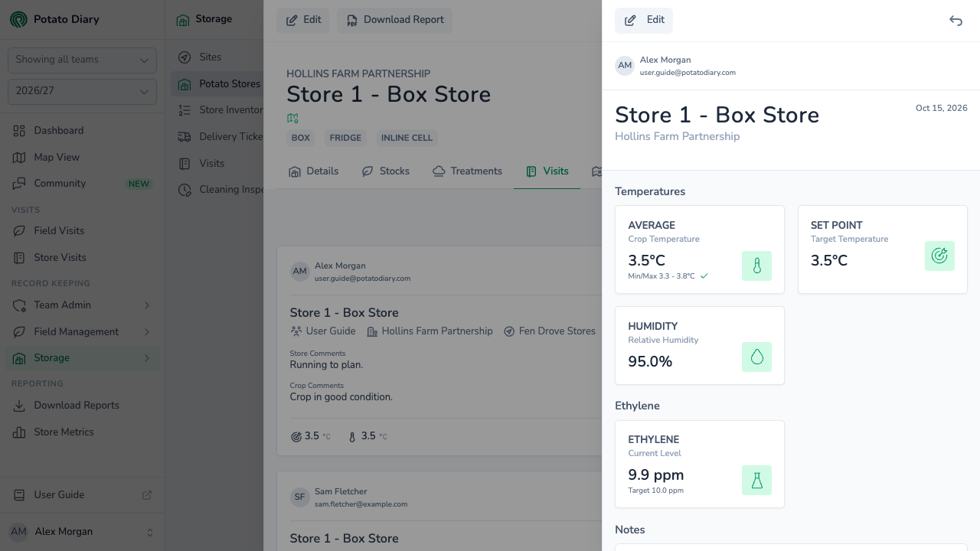Click the INLINE CELL tag
The image size is (980, 551).
tap(407, 139)
